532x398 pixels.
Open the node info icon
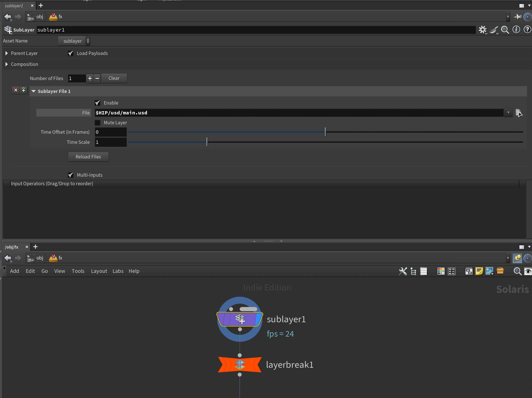(x=516, y=30)
